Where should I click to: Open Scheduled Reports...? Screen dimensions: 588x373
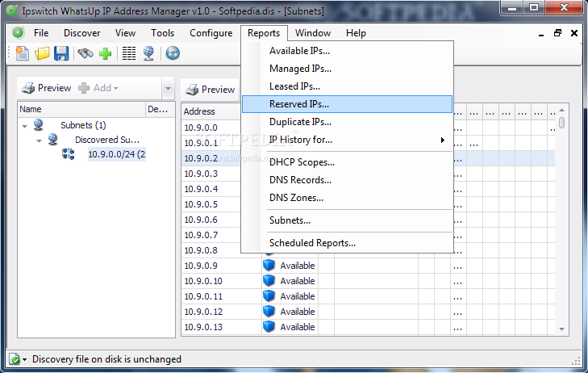pos(348,243)
